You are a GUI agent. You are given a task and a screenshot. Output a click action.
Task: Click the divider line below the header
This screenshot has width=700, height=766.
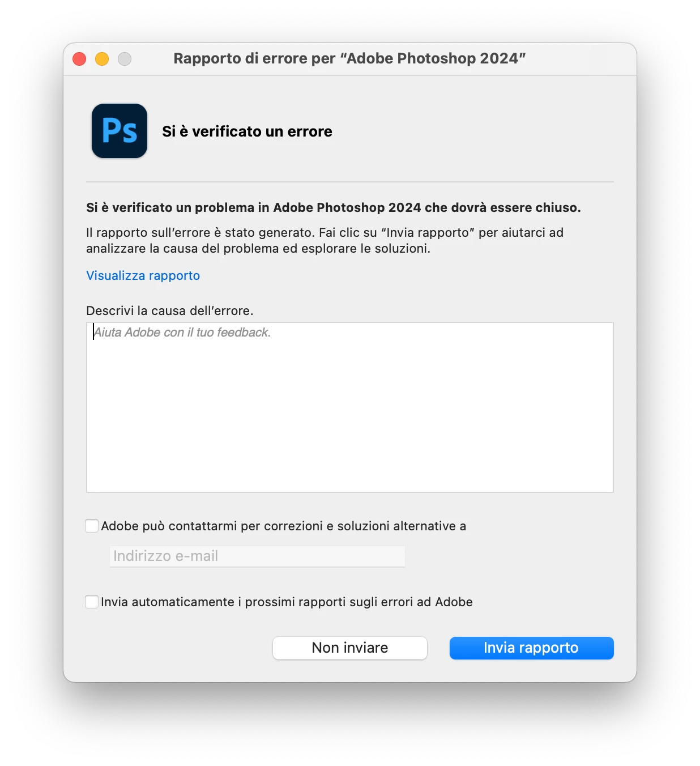[x=350, y=182]
